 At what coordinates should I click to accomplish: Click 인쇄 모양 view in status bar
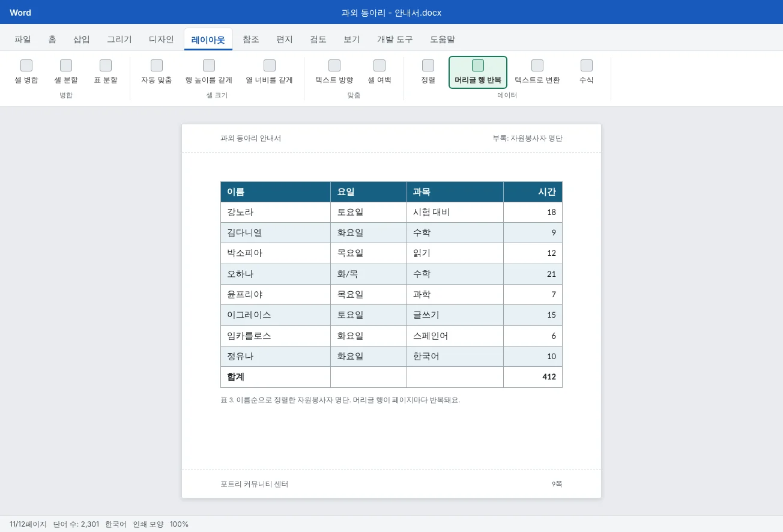[148, 524]
